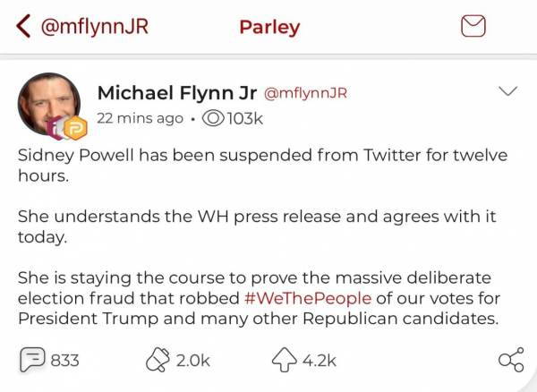Click the eye views icon
This screenshot has height=392, width=537.
tap(214, 118)
